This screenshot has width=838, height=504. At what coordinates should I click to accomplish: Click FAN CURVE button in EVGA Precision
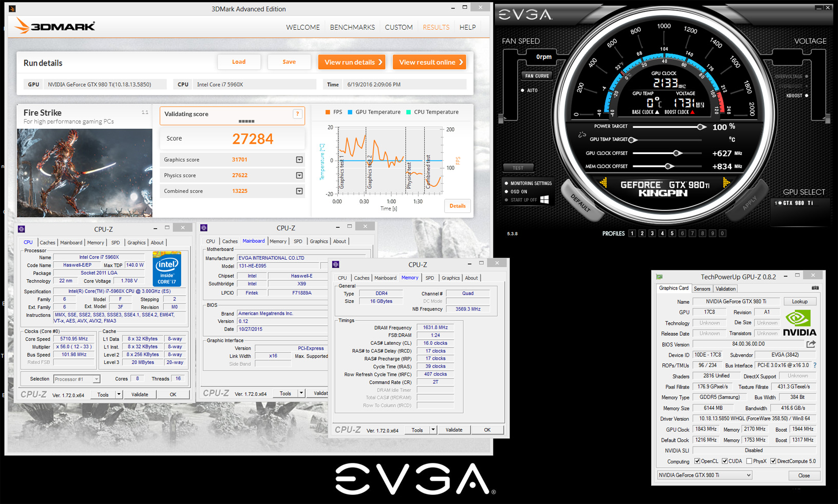tap(537, 76)
